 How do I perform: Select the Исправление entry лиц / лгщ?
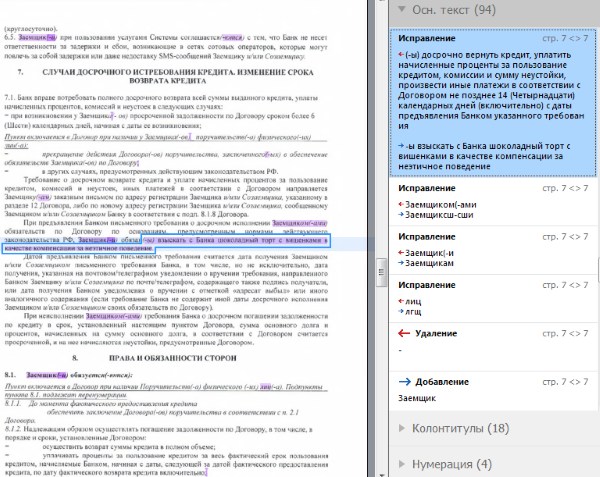point(493,299)
